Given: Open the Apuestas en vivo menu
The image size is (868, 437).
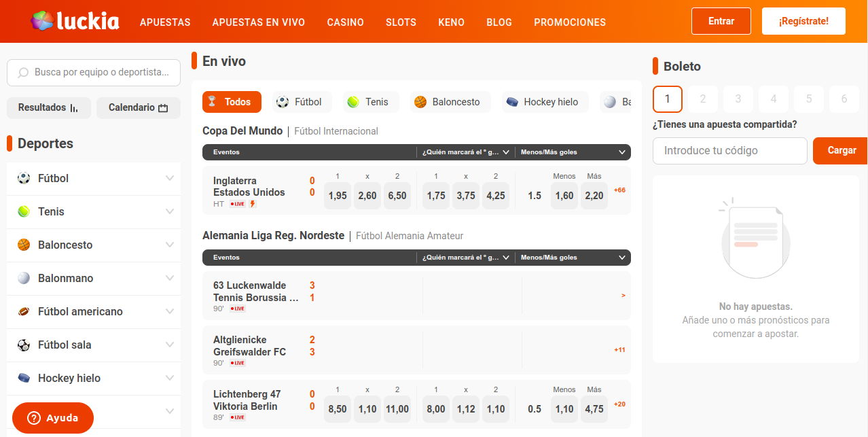Looking at the screenshot, I should pos(258,22).
